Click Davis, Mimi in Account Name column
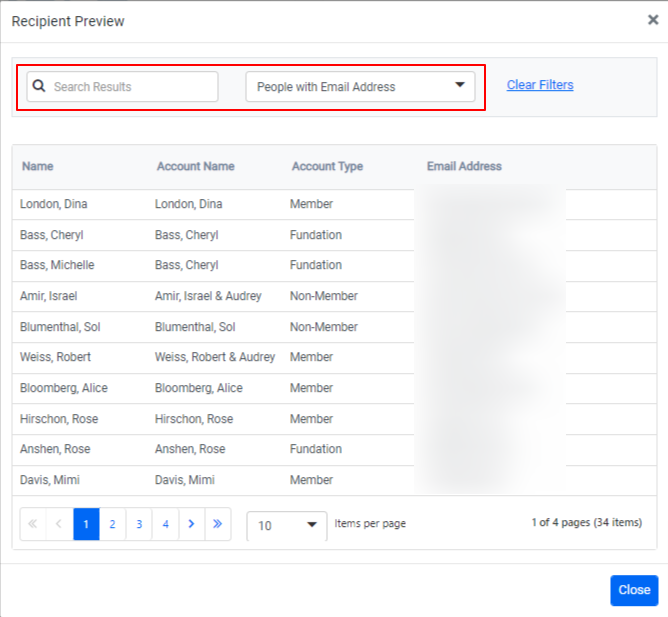The image size is (668, 617). tap(184, 480)
